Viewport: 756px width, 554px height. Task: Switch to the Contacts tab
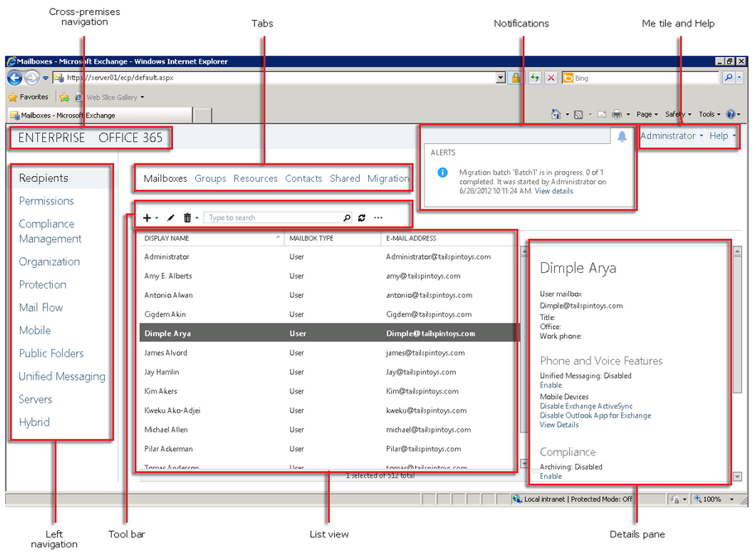tap(304, 179)
